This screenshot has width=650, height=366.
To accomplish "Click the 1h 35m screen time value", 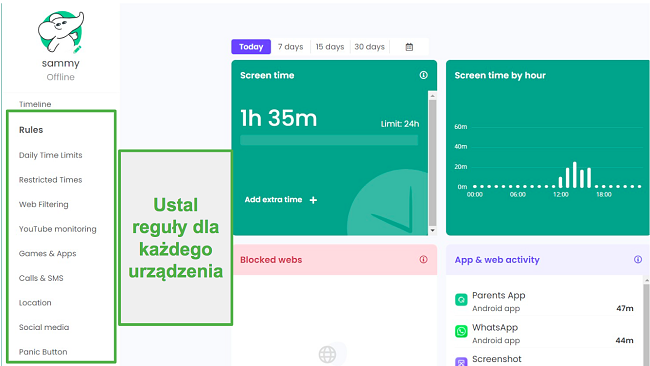I will (x=279, y=118).
